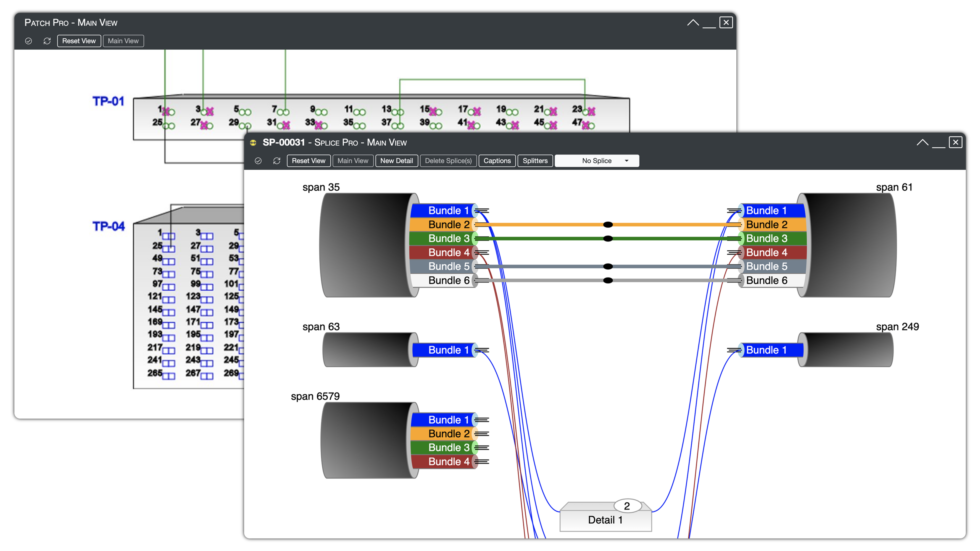Viewport: 980px width, 551px height.
Task: Click TP-01 port 21 connector
Action: tap(550, 112)
